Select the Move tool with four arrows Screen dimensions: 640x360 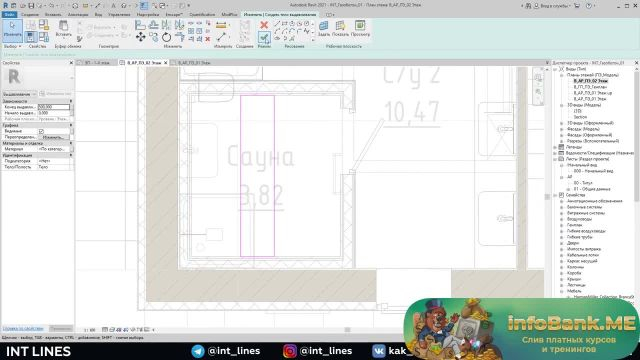point(141,37)
